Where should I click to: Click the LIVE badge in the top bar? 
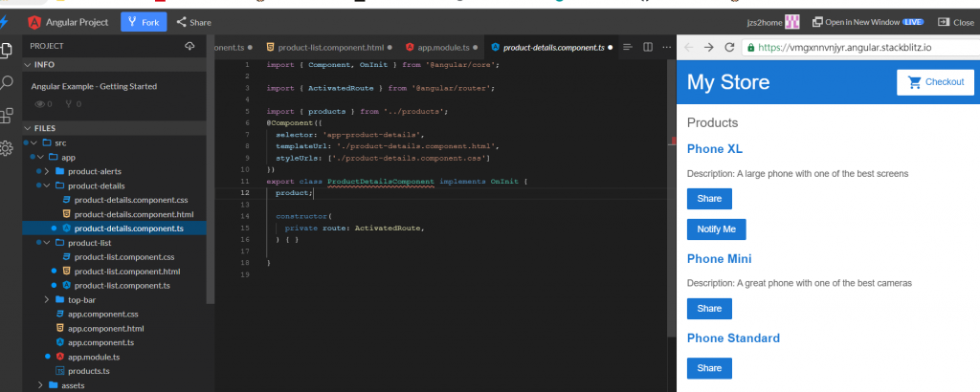pos(913,22)
